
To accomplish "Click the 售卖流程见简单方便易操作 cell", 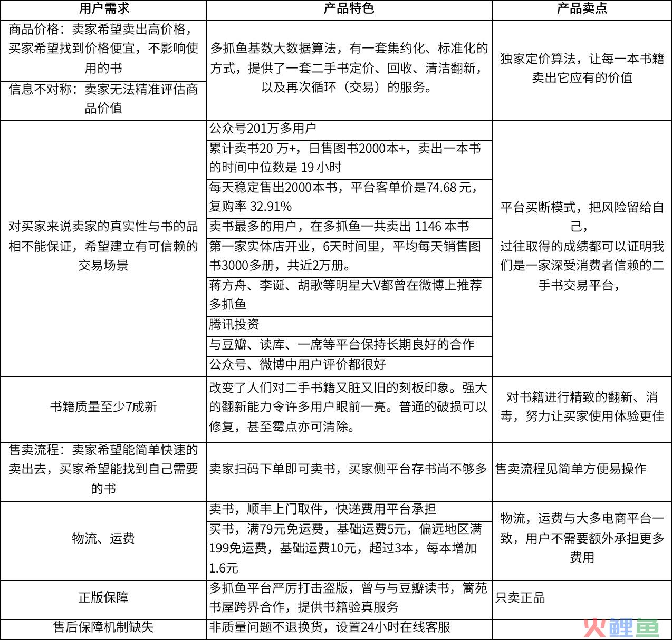I will [x=582, y=471].
